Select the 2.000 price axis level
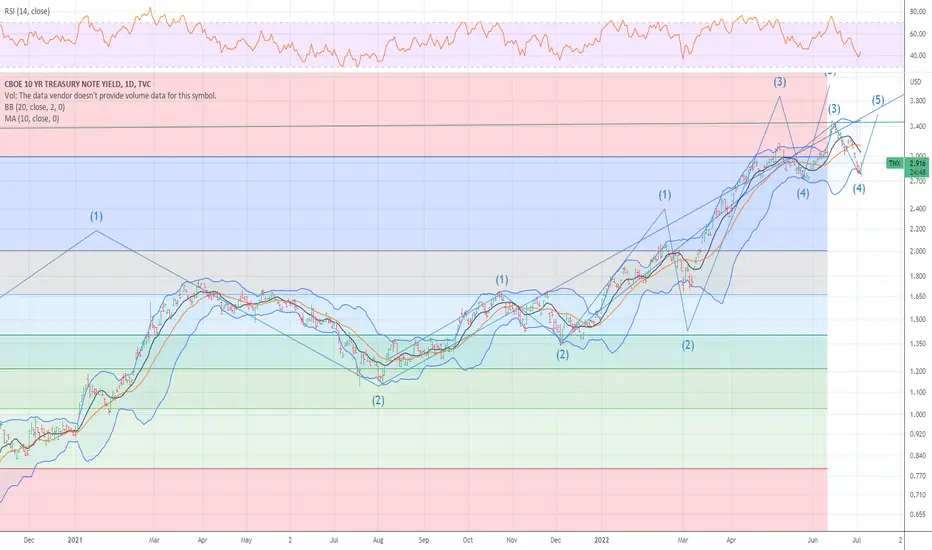This screenshot has height=550, width=932. tap(917, 252)
